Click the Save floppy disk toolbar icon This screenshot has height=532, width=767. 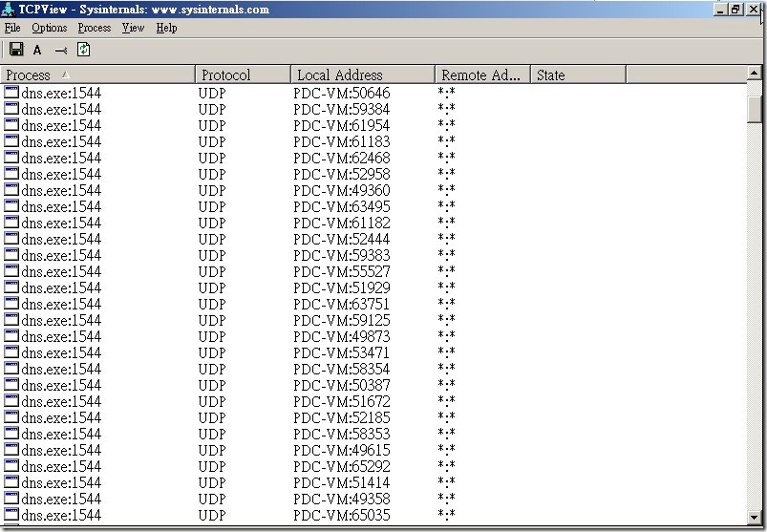pos(16,50)
